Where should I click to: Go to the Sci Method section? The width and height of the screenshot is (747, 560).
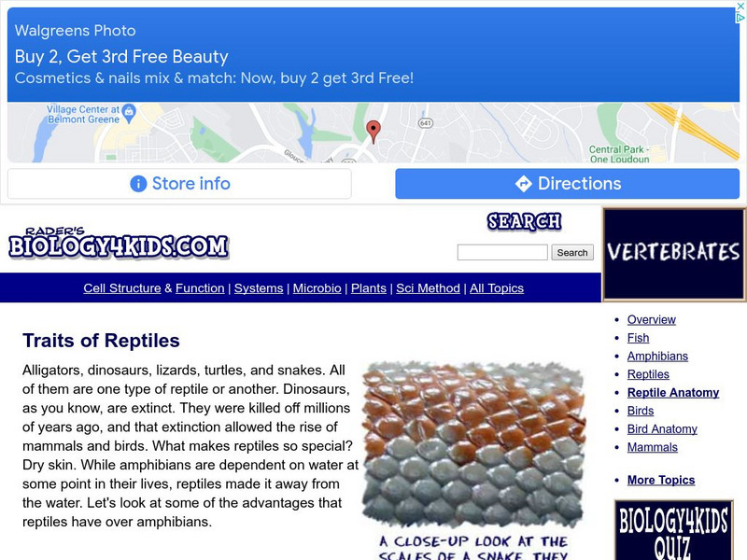(428, 288)
